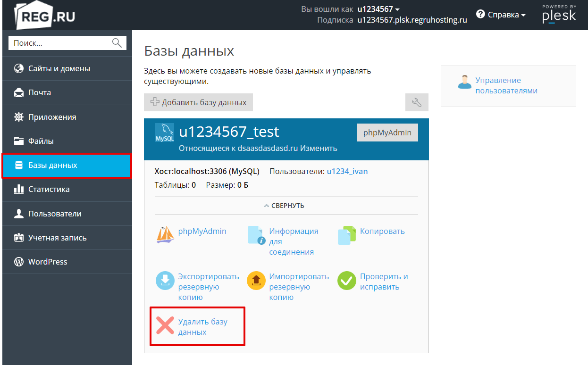Click the folder icon next to Файлы
This screenshot has width=588, height=365.
click(x=19, y=141)
